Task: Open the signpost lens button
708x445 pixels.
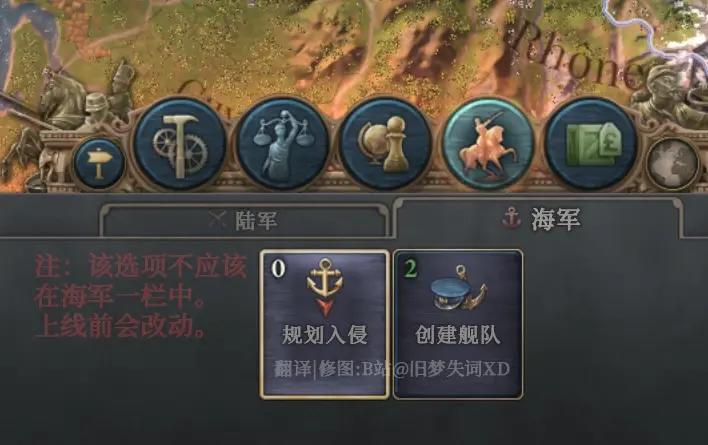Action: [x=99, y=162]
